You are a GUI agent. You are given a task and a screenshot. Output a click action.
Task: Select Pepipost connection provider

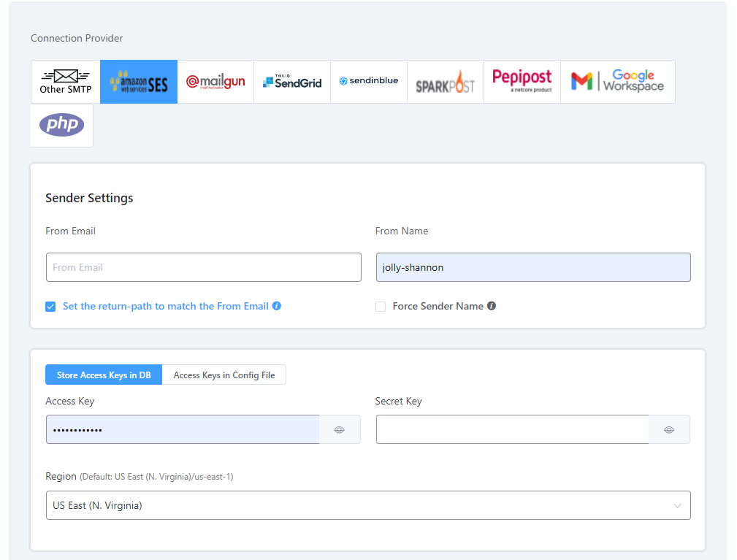point(522,82)
